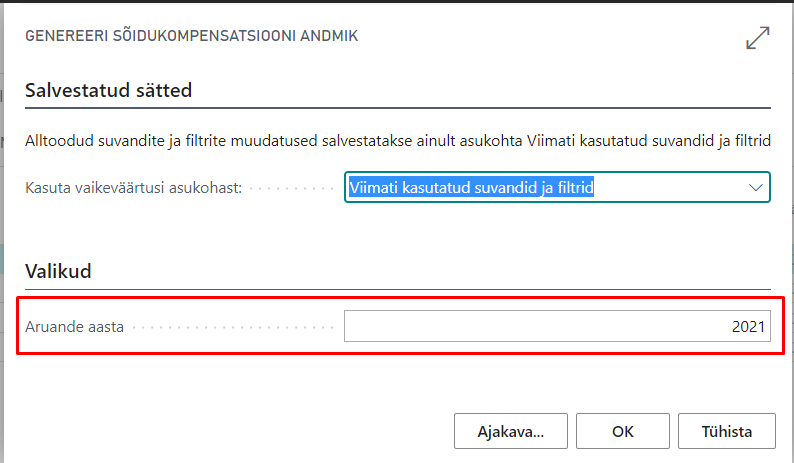794x463 pixels.
Task: Select the 2021 value in report year
Action: click(x=747, y=327)
